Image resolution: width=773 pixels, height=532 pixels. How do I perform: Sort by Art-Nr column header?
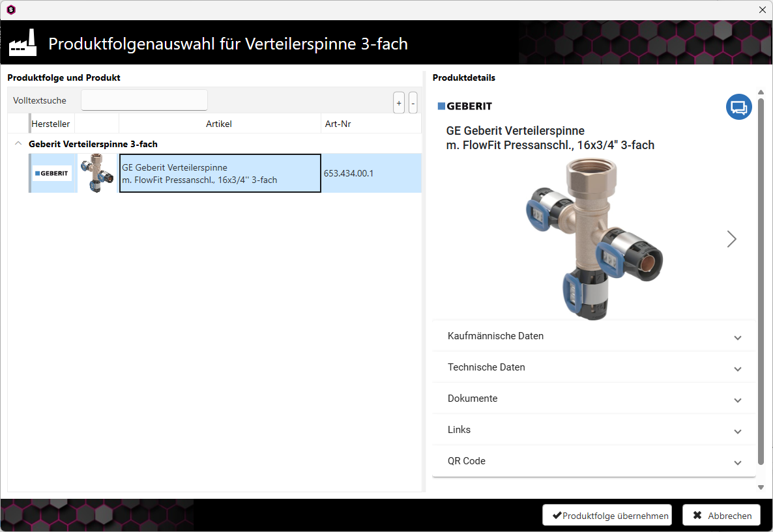click(x=372, y=124)
